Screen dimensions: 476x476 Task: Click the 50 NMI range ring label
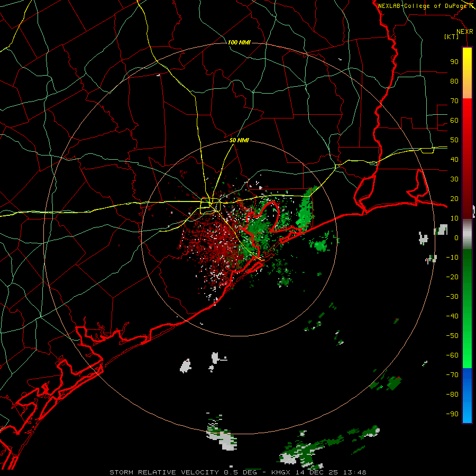coord(239,140)
